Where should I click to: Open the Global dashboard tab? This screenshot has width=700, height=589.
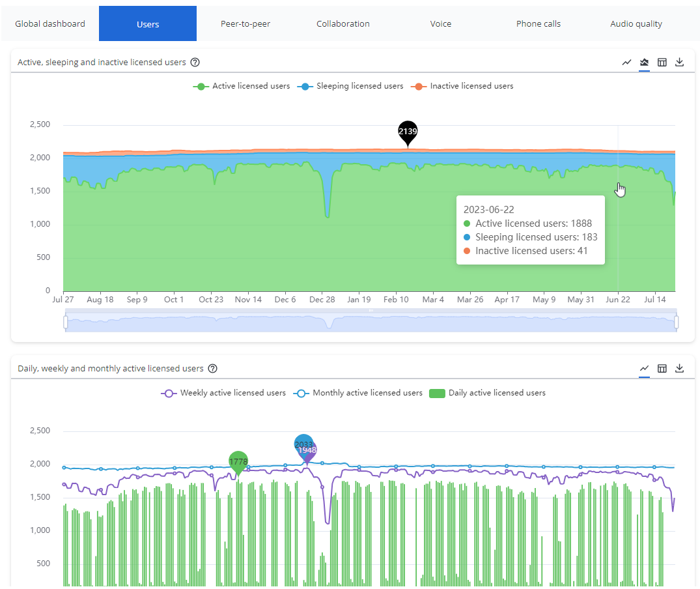[x=50, y=23]
